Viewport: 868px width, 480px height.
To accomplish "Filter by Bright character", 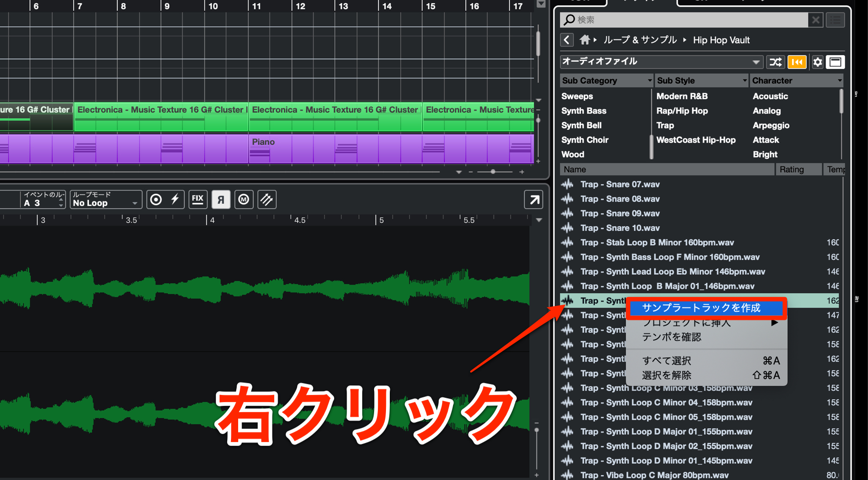I will pos(765,154).
